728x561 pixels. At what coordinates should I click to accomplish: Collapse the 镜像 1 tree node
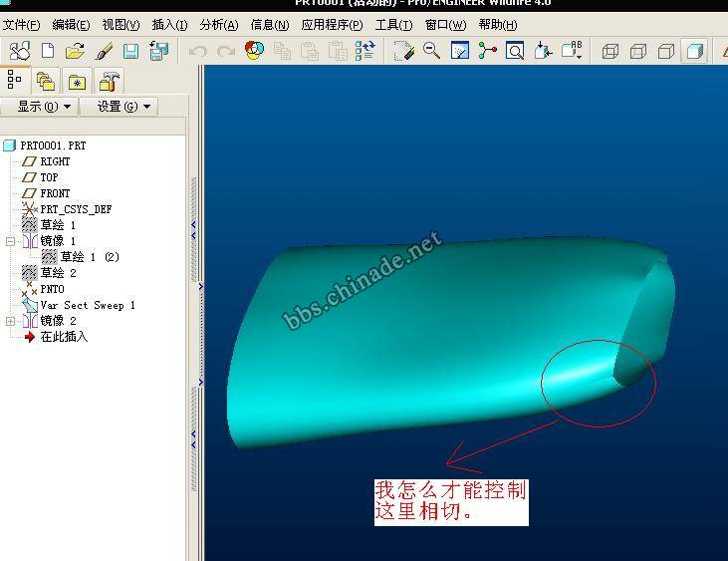click(x=10, y=241)
